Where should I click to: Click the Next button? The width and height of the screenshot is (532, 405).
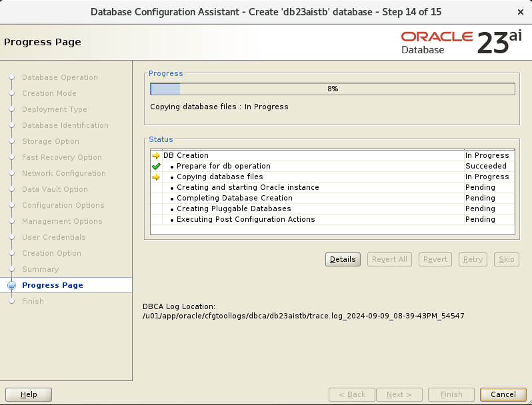(399, 394)
